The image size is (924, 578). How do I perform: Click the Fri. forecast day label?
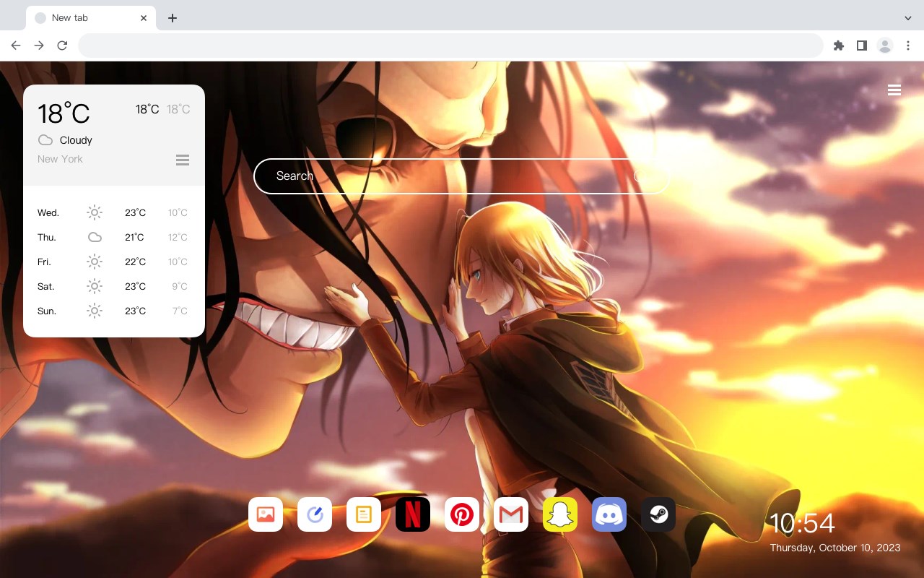click(x=44, y=262)
